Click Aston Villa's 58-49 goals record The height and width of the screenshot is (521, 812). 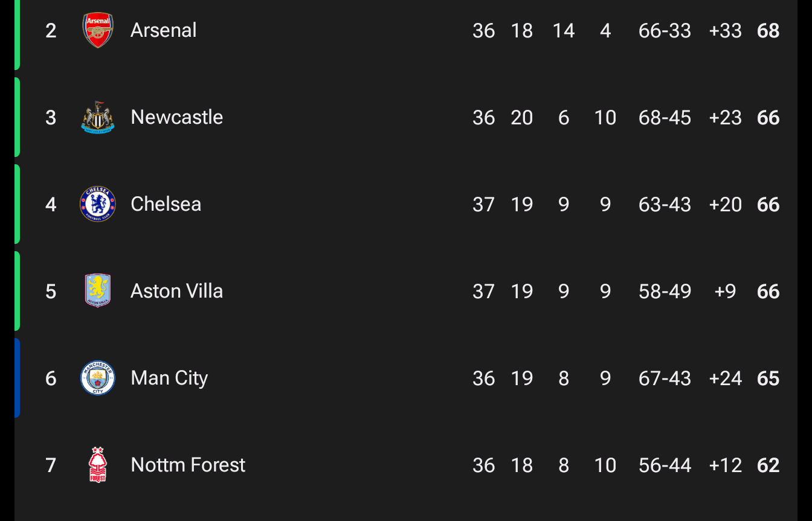[665, 292]
